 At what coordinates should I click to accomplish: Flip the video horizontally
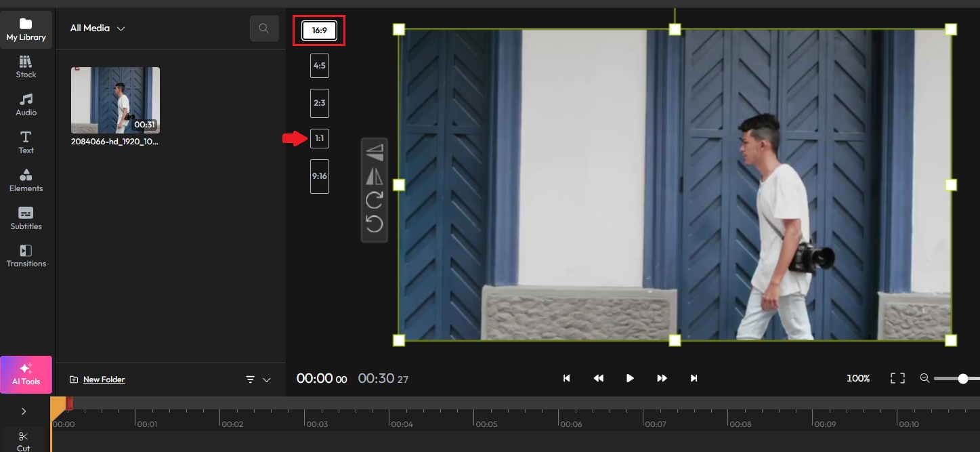pyautogui.click(x=375, y=176)
